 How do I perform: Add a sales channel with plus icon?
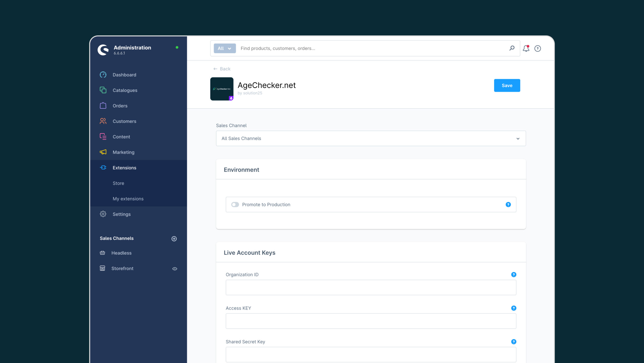pos(174,238)
